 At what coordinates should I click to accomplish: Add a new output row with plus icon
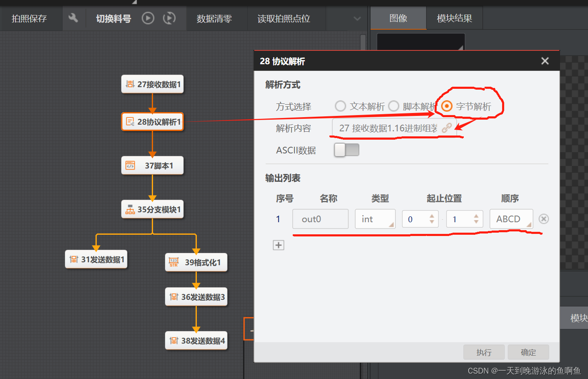click(x=279, y=245)
